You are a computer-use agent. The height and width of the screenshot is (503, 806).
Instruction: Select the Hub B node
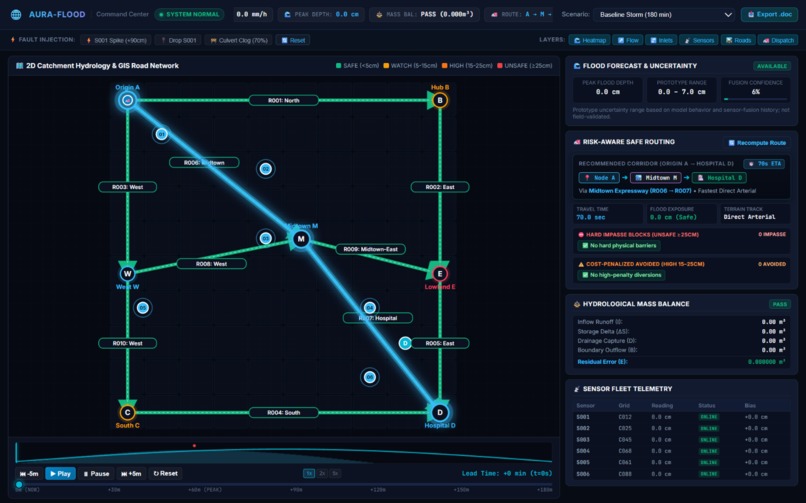[x=439, y=100]
